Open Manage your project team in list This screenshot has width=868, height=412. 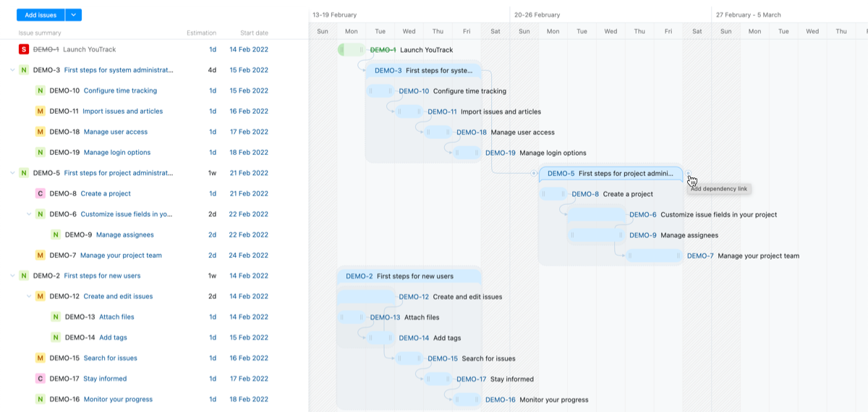pyautogui.click(x=121, y=256)
